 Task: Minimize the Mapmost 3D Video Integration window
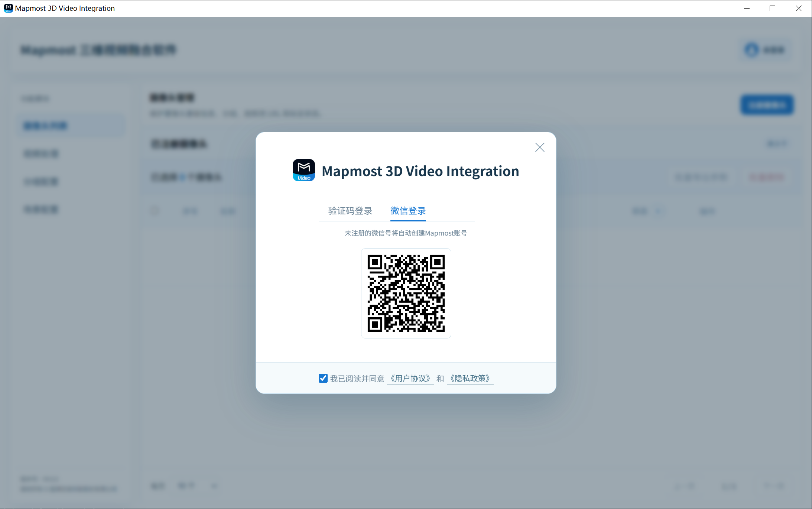click(747, 8)
